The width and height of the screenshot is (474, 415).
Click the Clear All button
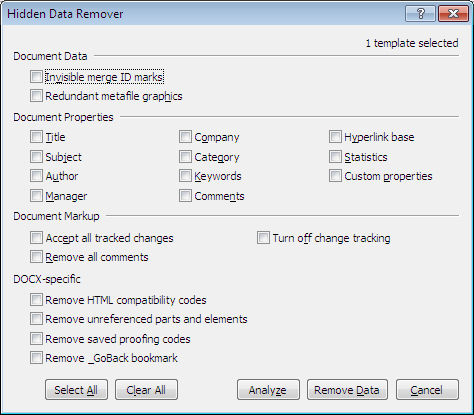point(146,389)
